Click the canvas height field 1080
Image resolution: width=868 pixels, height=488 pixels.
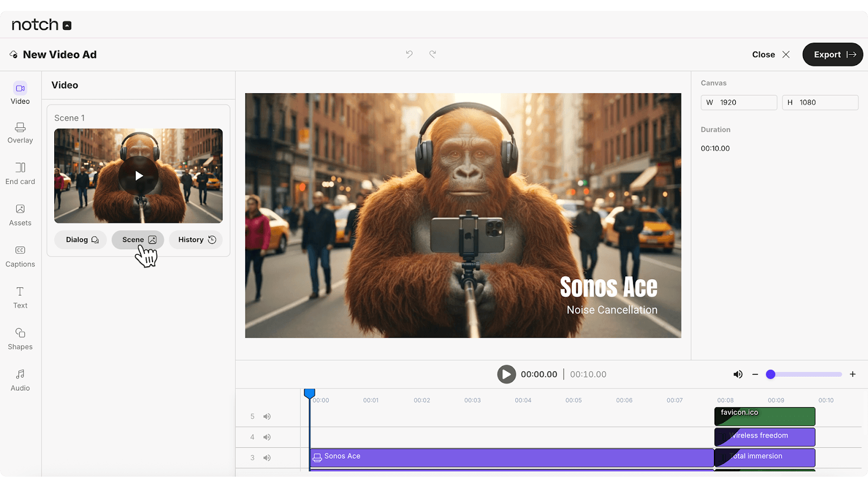click(820, 102)
